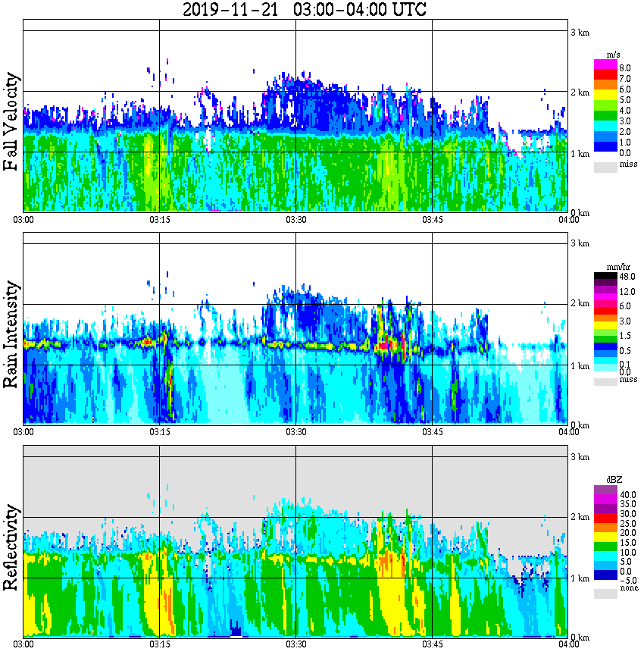Click the "3 km" height label of Fall Velocity
This screenshot has width=644, height=658.
coord(580,33)
